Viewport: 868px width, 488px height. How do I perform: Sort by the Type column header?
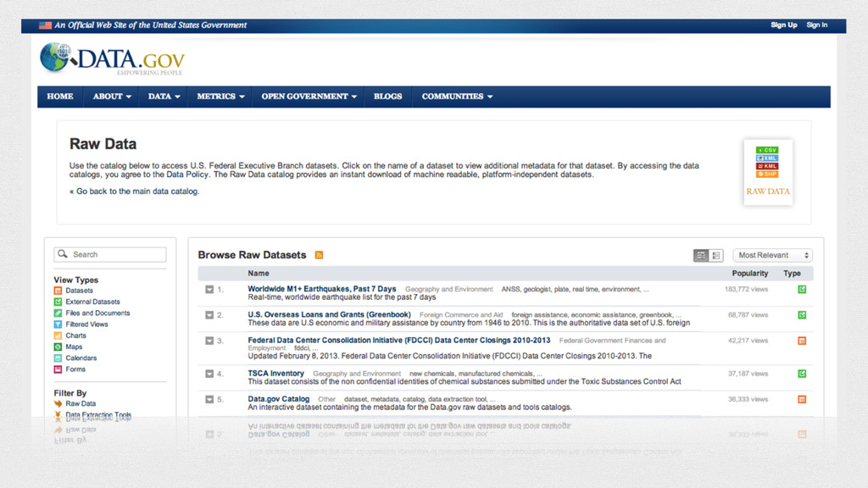click(x=792, y=274)
